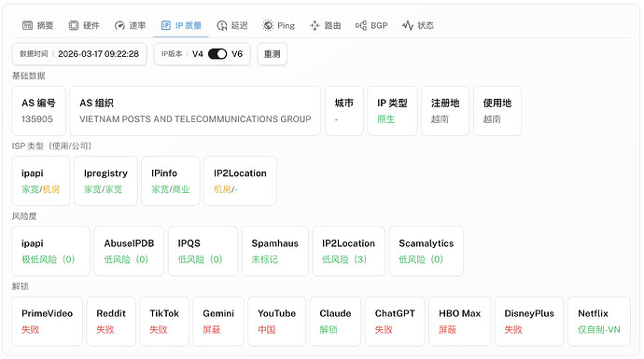Click the hardware chip icon (硬件)

click(74, 25)
